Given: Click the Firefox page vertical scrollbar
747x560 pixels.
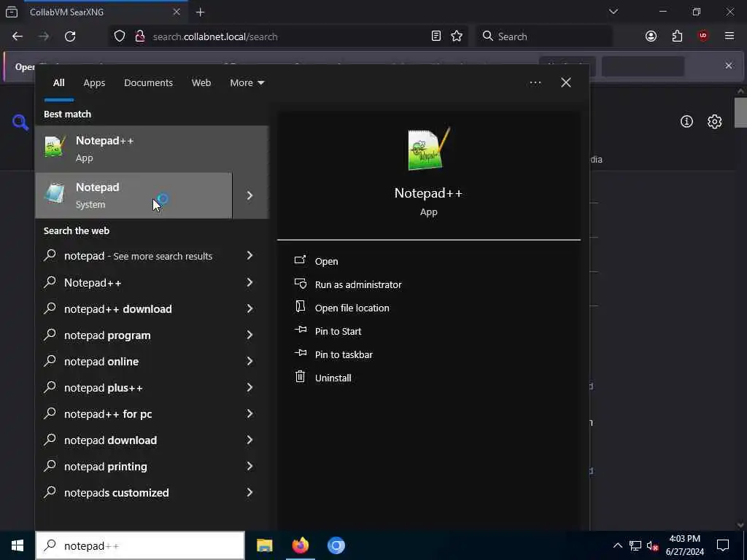Looking at the screenshot, I should 740,113.
